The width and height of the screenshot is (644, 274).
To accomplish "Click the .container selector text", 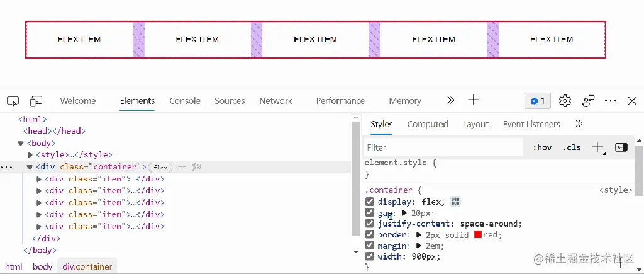I will (388, 190).
